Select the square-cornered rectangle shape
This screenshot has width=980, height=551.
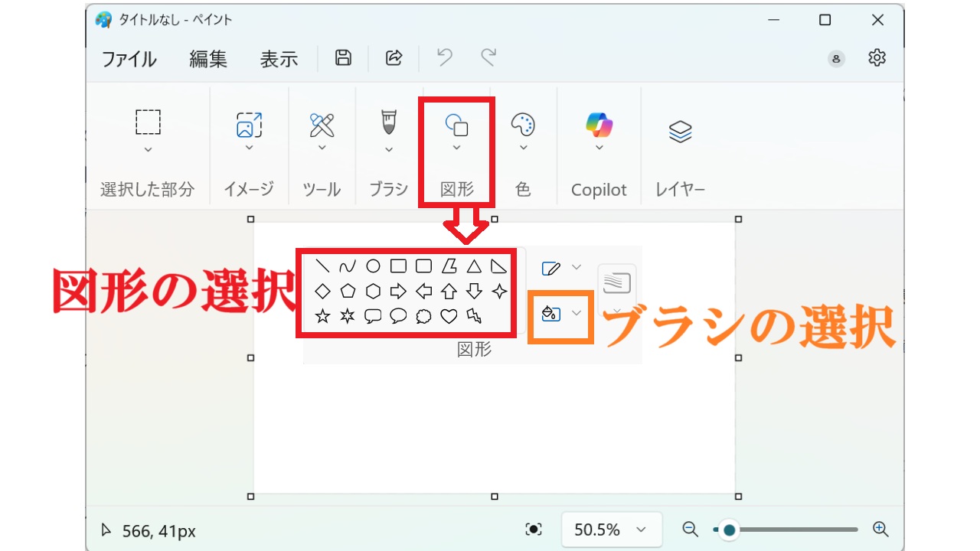(x=398, y=266)
